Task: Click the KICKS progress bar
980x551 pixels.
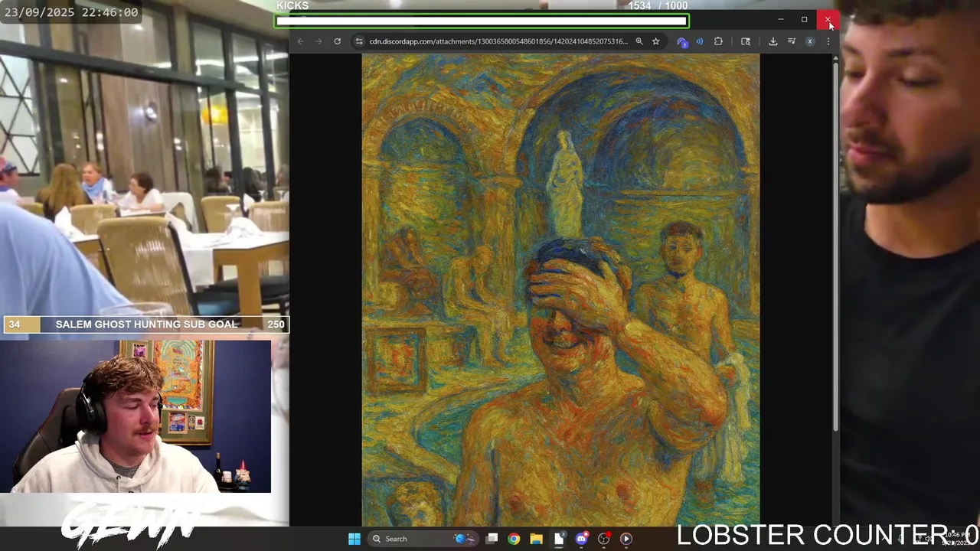Action: pyautogui.click(x=482, y=21)
